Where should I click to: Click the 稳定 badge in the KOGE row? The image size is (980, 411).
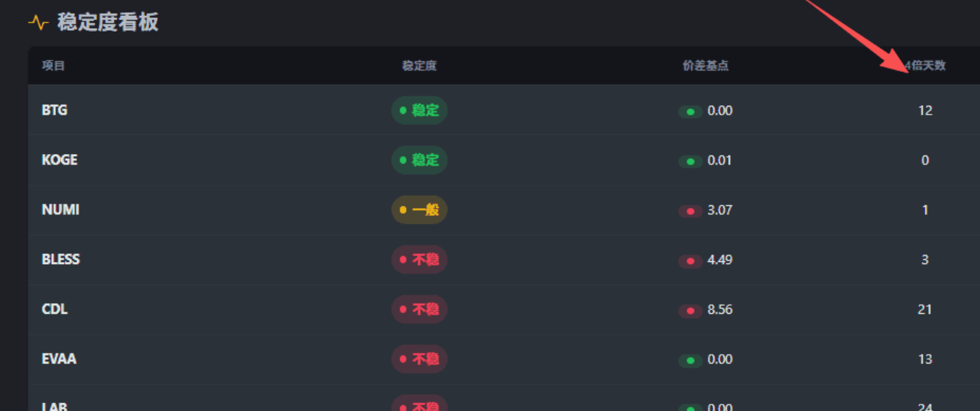coord(419,161)
